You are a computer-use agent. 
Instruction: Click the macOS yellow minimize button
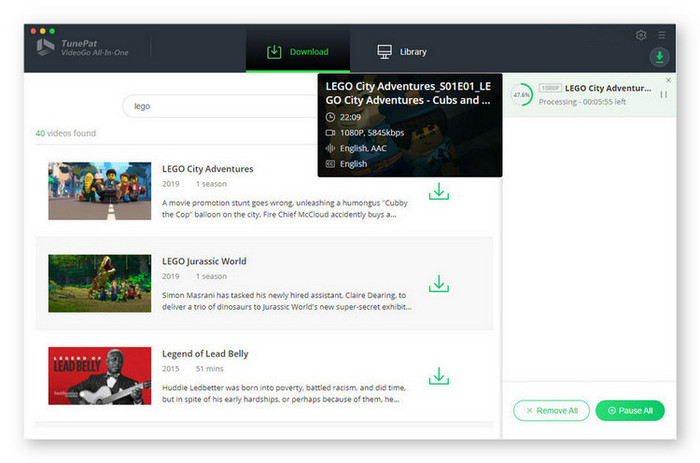(43, 31)
